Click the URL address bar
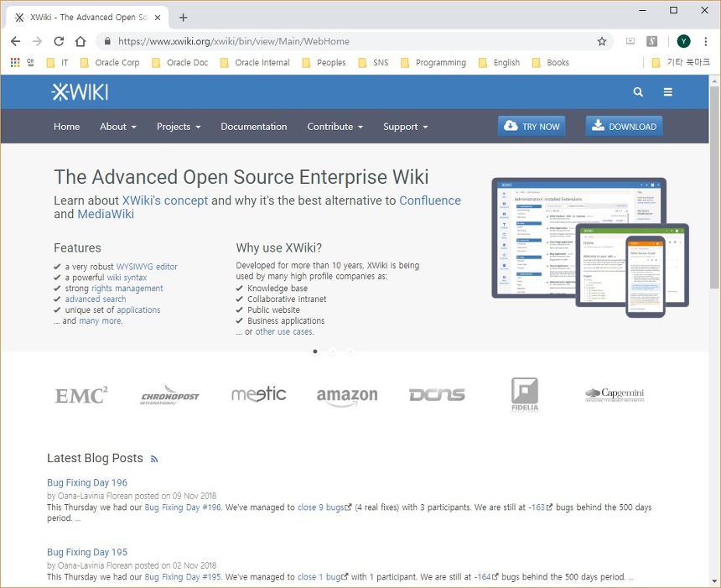The width and height of the screenshot is (721, 588). coord(354,41)
